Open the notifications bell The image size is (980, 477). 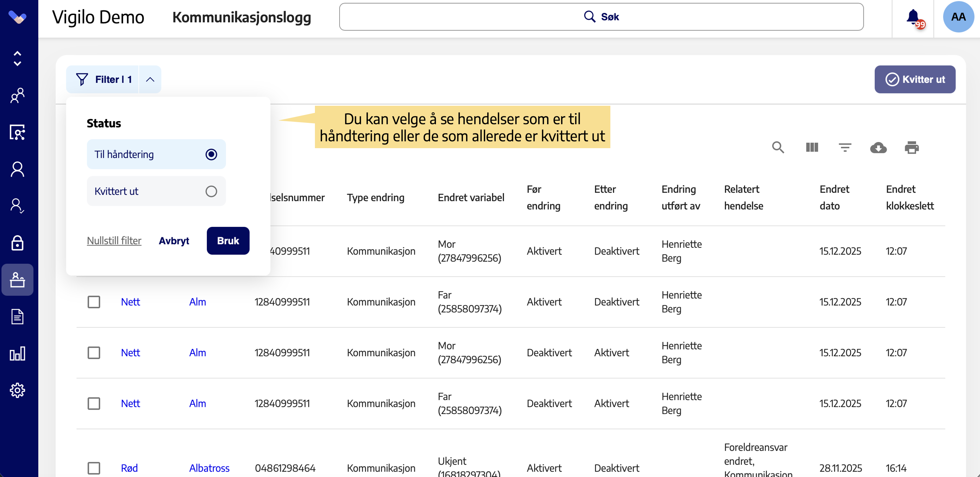(x=914, y=17)
